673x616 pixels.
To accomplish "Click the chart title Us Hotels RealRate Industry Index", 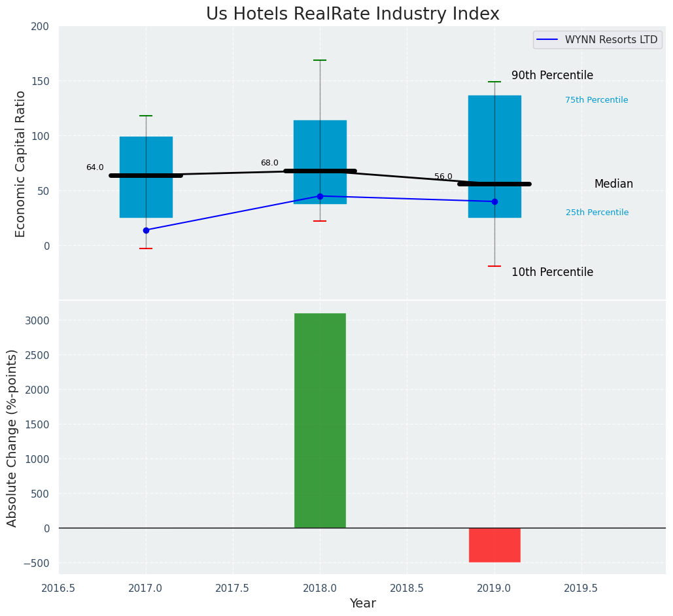I will coord(353,14).
